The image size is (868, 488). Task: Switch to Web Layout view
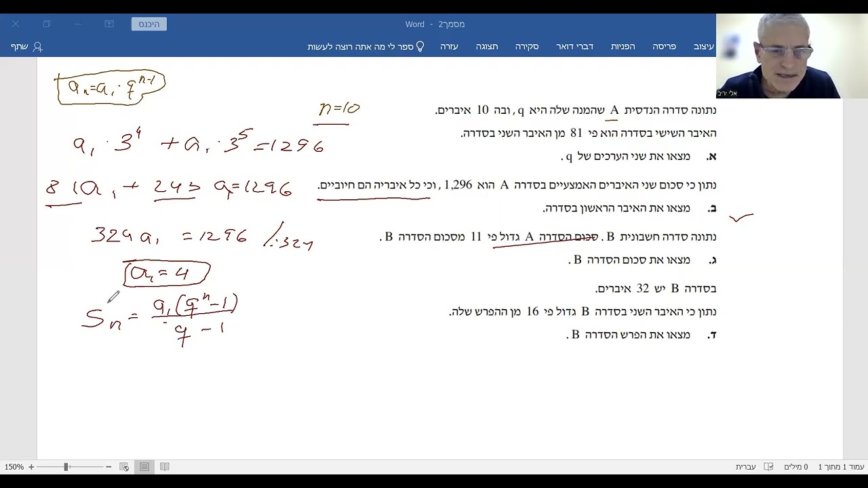[x=124, y=467]
